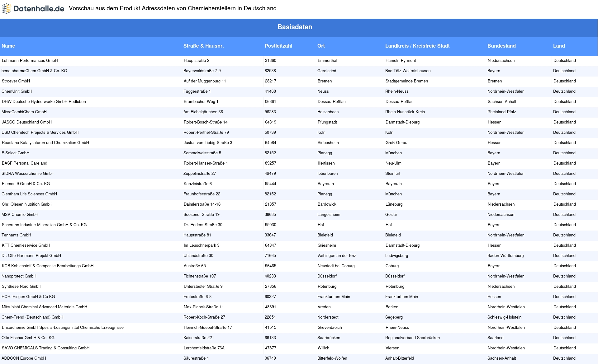Select state Saarland
The width and height of the screenshot is (598, 364).
pos(495,338)
